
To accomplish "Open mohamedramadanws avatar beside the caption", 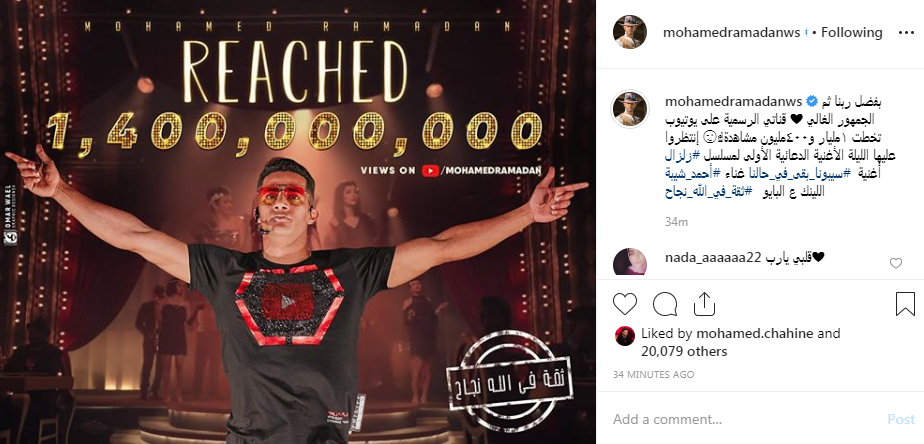I will coord(630,108).
